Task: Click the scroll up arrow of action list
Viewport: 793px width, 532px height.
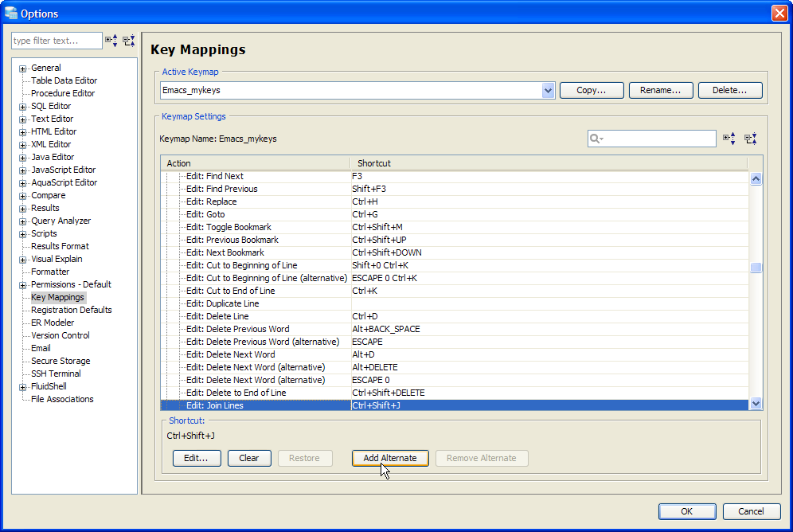Action: (x=756, y=178)
